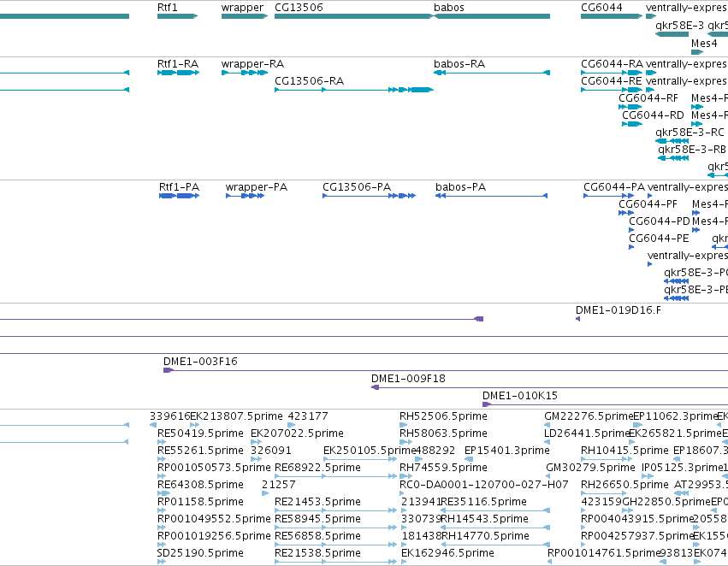Click the RH52506.5prime EST label
Screen dimensions: 728x566
[x=443, y=416]
